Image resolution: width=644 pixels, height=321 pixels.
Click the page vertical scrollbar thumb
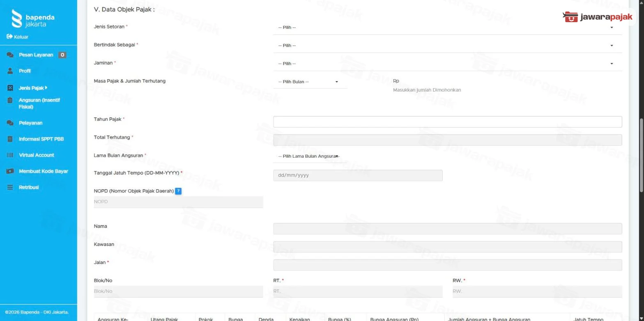[641, 155]
